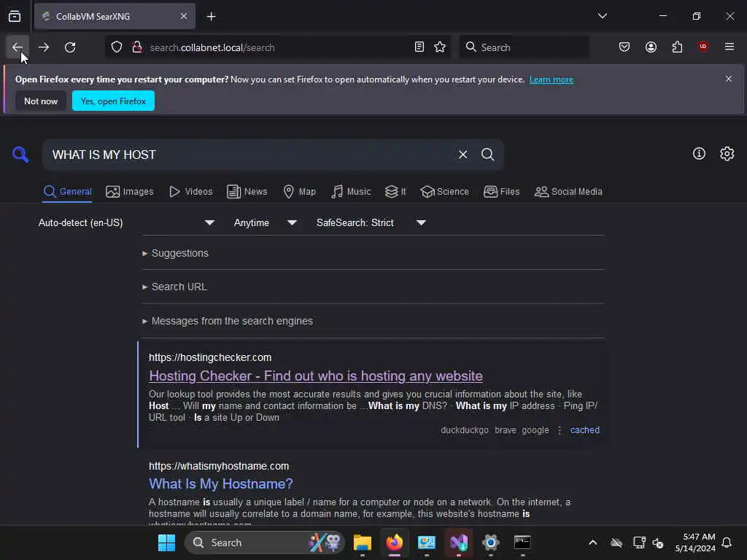The image size is (747, 560).
Task: Open Visual Studio from taskbar
Action: pyautogui.click(x=458, y=542)
